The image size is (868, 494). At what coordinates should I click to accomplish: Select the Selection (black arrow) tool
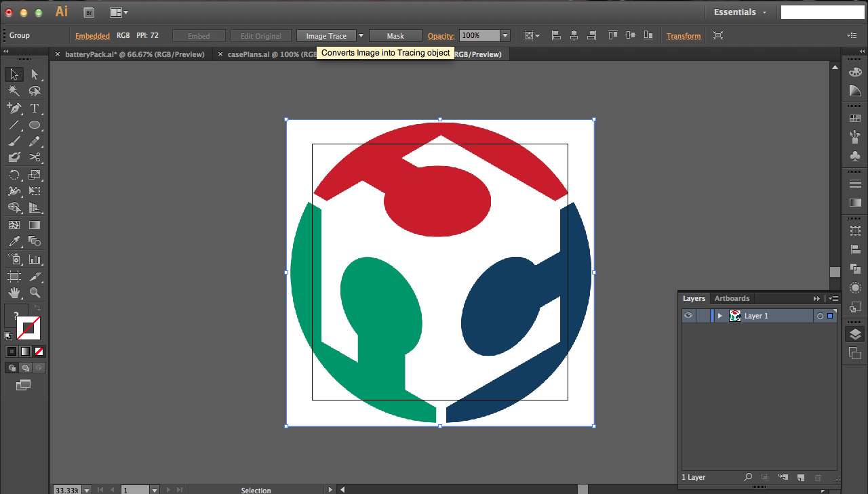click(x=14, y=75)
